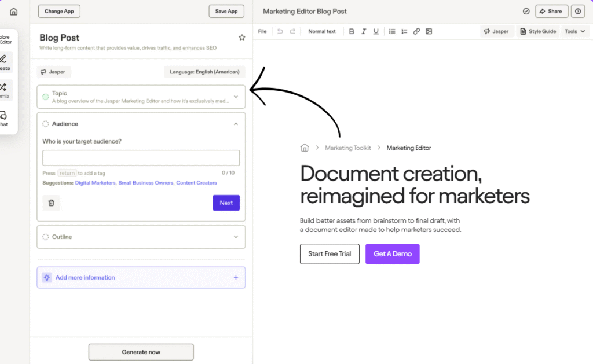
Task: Toggle underline formatting
Action: pos(376,31)
